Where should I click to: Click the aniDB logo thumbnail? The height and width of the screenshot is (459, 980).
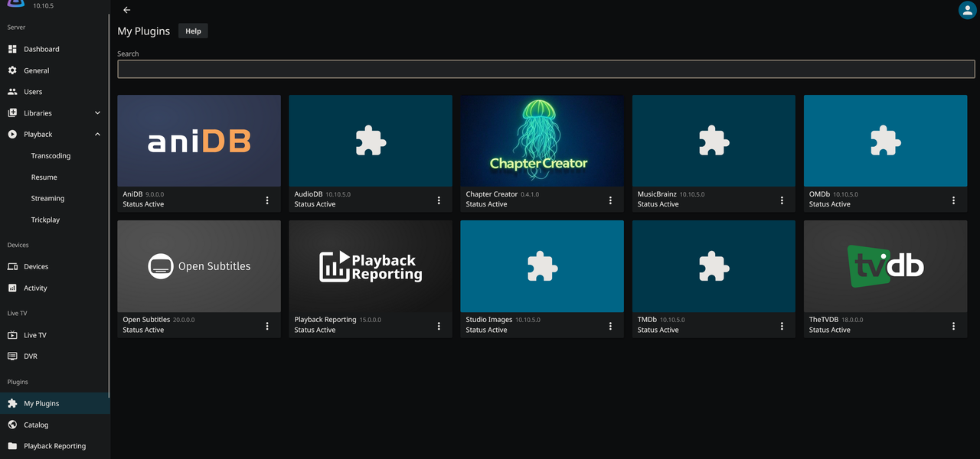(199, 141)
